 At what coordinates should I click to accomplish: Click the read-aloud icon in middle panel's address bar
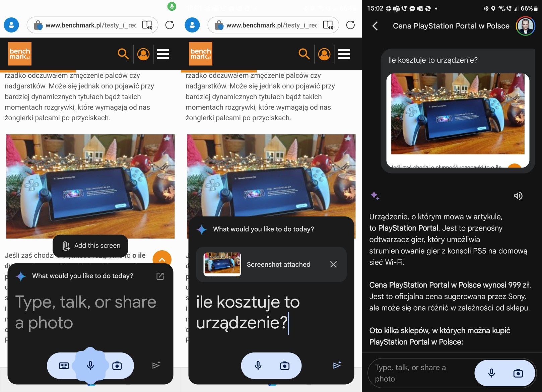[328, 25]
